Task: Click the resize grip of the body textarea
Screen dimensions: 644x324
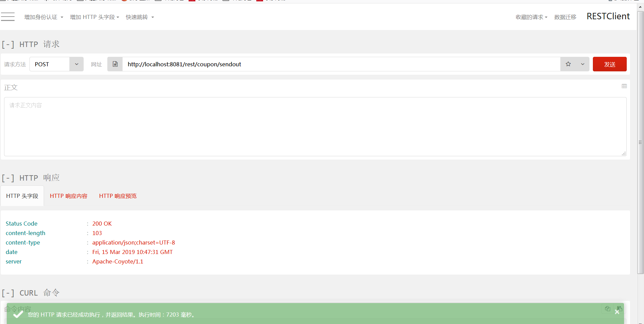Action: 624,154
